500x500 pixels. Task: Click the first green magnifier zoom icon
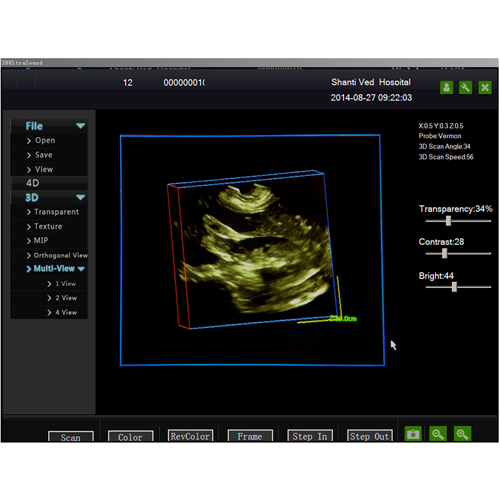[438, 434]
